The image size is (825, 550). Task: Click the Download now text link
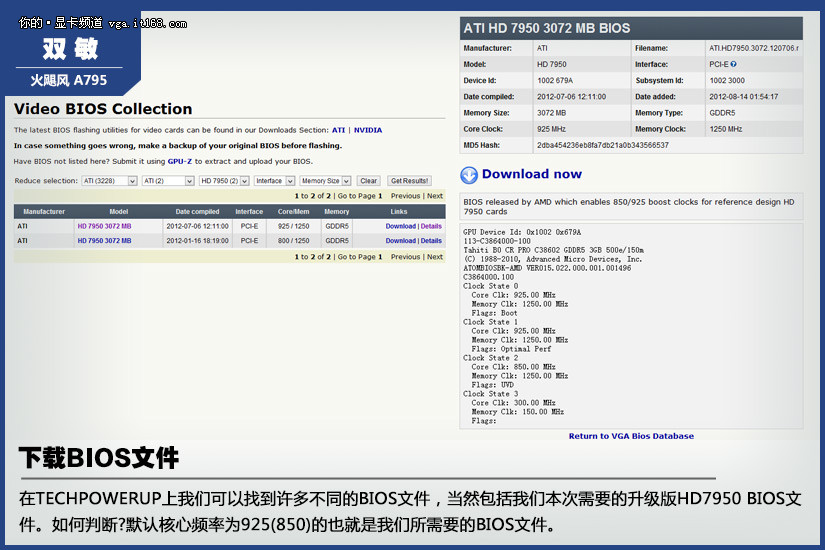click(x=531, y=174)
